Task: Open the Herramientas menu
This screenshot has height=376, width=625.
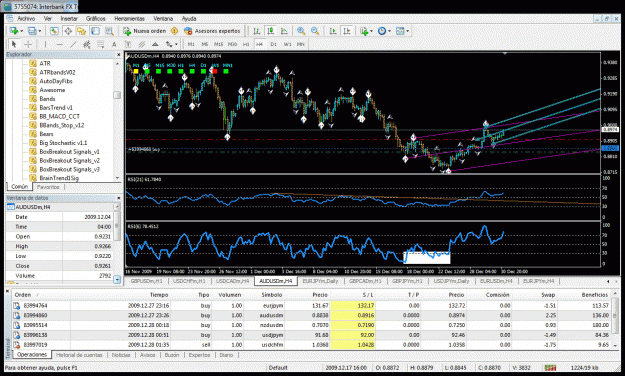Action: 130,18
